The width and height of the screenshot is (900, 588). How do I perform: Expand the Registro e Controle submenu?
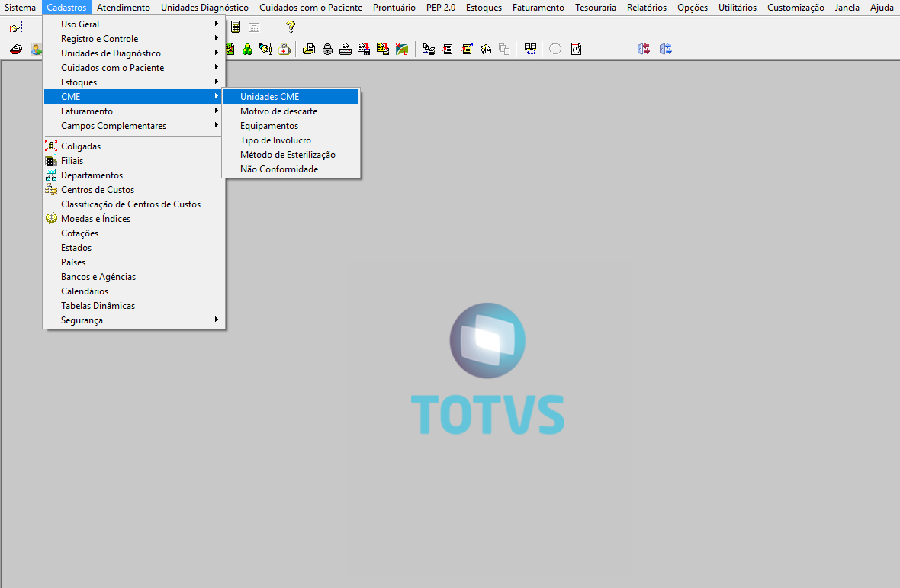coord(133,38)
